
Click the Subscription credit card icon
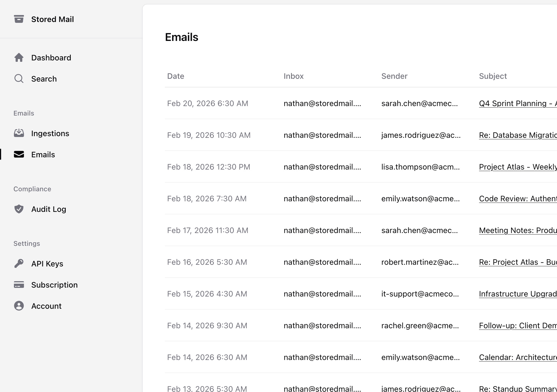pos(19,285)
